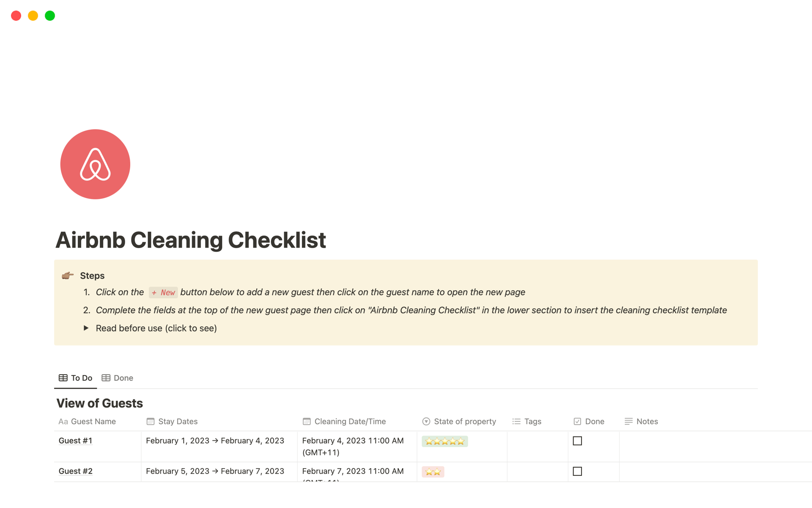Click the list icon beside Tags header
This screenshot has width=812, height=508.
pyautogui.click(x=516, y=421)
